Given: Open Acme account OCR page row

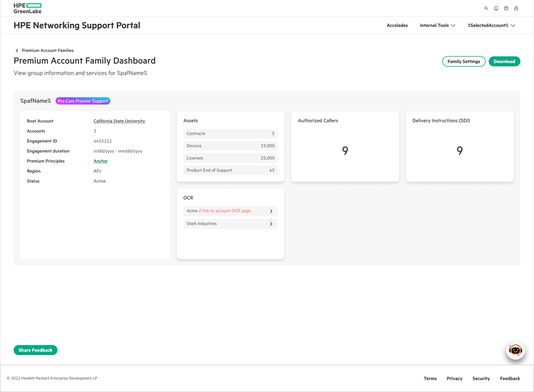Looking at the screenshot, I should tap(230, 211).
